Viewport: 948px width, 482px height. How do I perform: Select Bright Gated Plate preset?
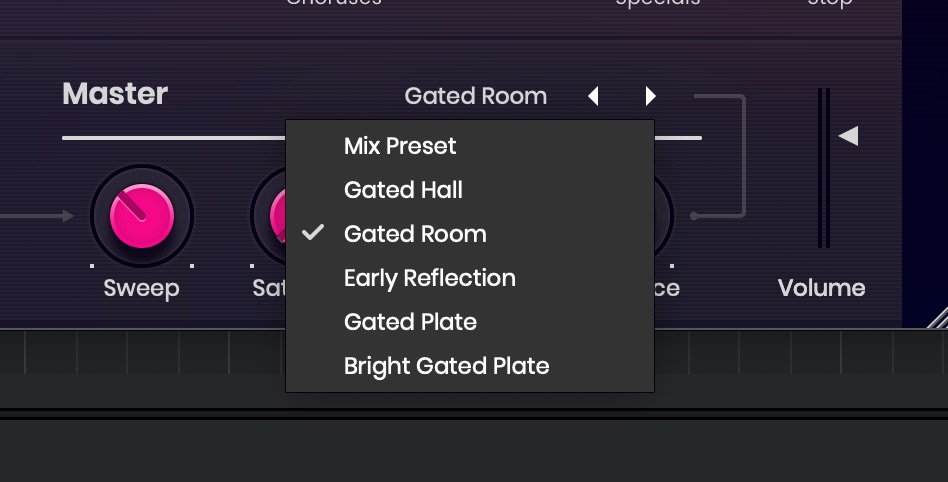pyautogui.click(x=446, y=366)
